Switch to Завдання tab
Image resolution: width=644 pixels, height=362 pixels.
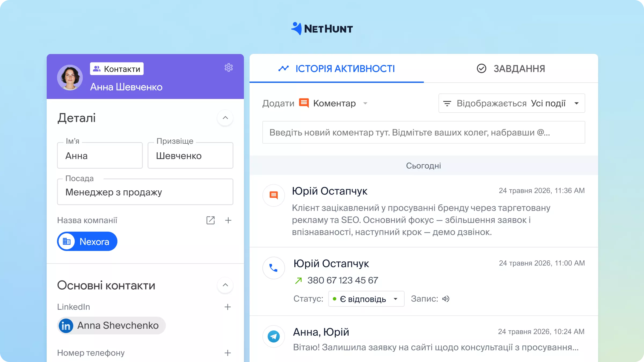pos(511,69)
